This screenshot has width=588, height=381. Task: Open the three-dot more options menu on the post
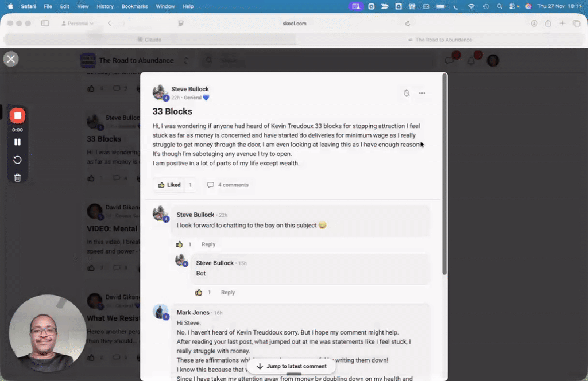pyautogui.click(x=422, y=93)
